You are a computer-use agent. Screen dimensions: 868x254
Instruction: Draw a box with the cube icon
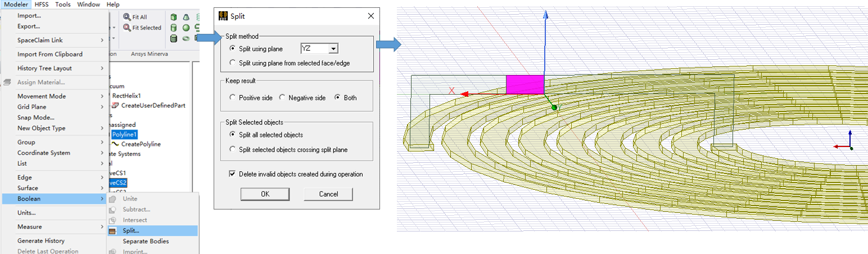point(174,17)
